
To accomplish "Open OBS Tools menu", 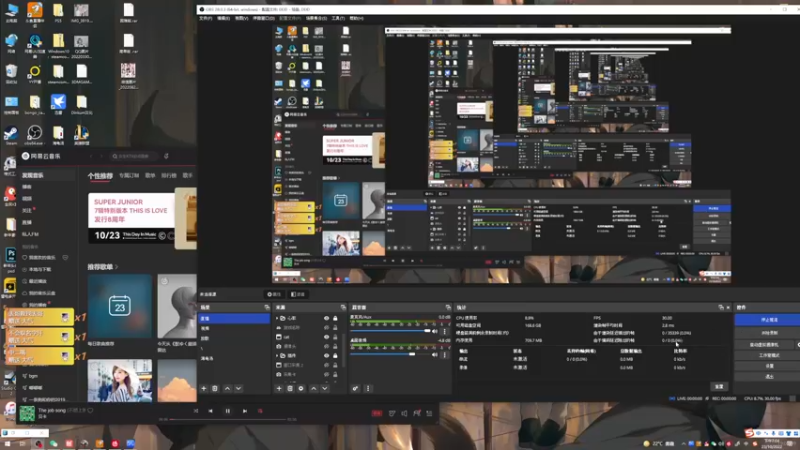I will click(x=338, y=18).
